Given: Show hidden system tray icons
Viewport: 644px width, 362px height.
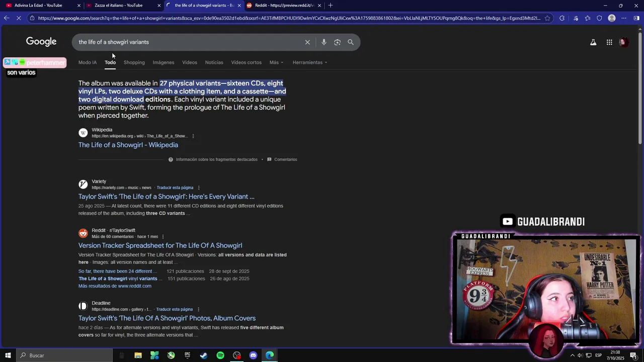Looking at the screenshot, I should (572, 355).
